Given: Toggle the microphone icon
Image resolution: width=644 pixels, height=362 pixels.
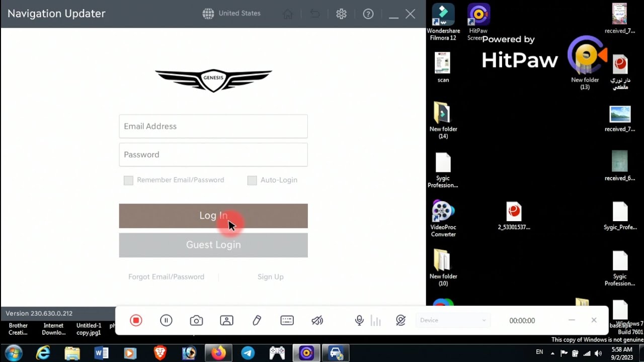Looking at the screenshot, I should click(359, 320).
